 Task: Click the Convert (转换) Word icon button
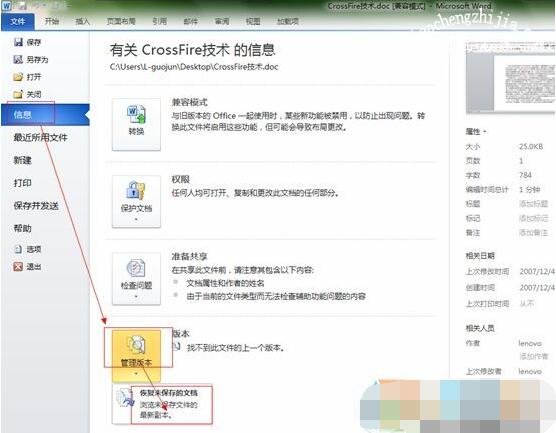136,124
